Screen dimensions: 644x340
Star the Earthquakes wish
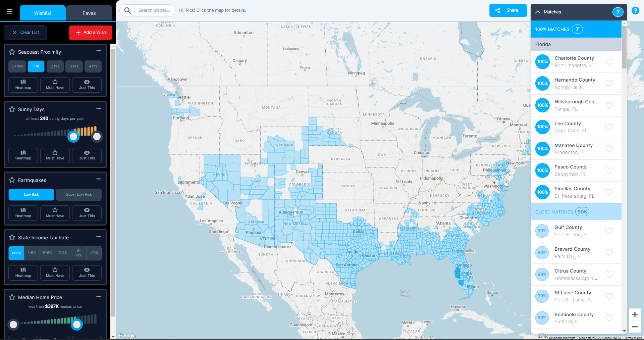point(12,180)
